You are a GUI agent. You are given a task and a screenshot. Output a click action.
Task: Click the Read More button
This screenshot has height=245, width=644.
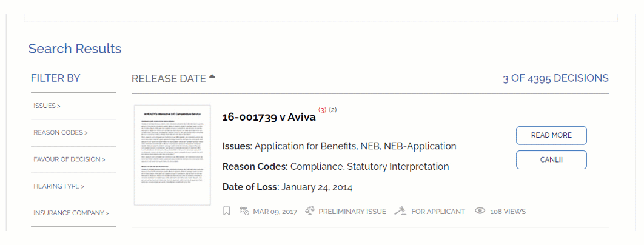(551, 135)
